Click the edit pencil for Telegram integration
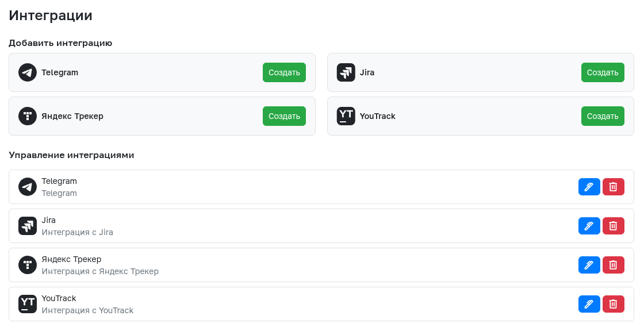The width and height of the screenshot is (644, 327). point(589,187)
